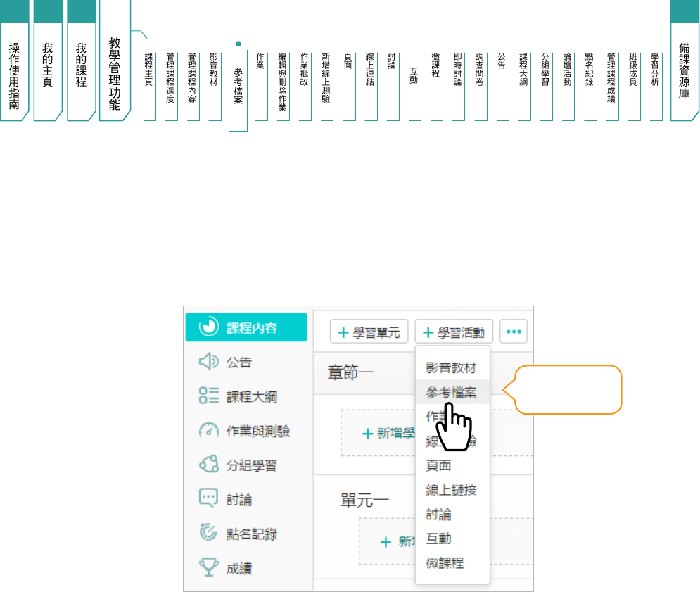Open the 操作使用指南 tab

coord(14,61)
